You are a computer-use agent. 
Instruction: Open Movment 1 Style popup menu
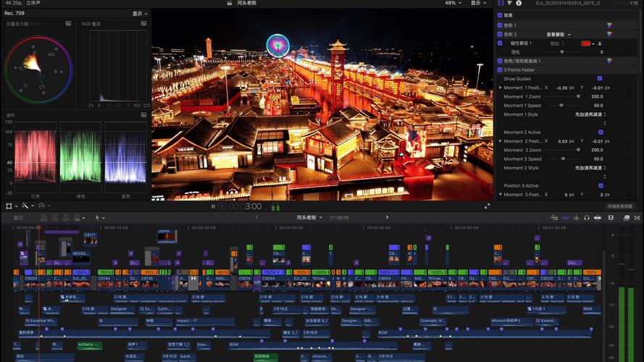tap(590, 114)
